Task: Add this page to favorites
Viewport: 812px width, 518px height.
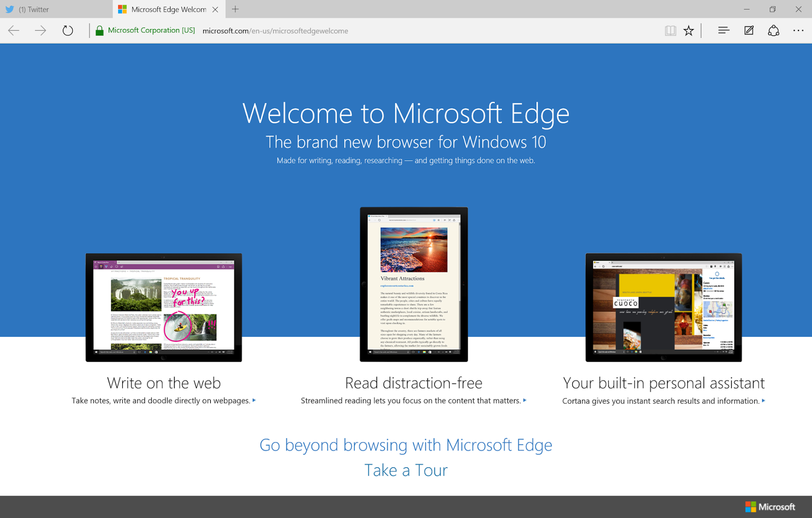Action: pyautogui.click(x=689, y=30)
